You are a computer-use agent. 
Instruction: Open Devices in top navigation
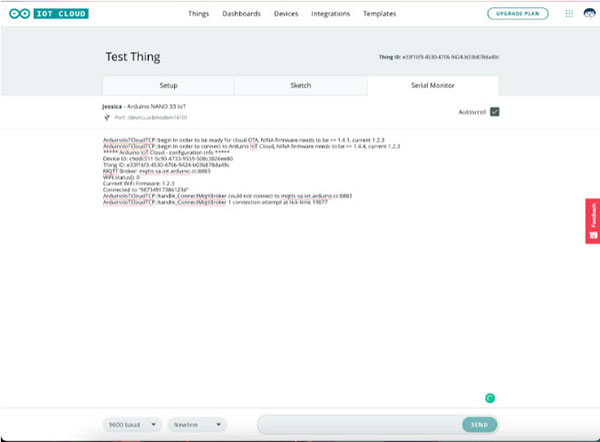click(286, 14)
